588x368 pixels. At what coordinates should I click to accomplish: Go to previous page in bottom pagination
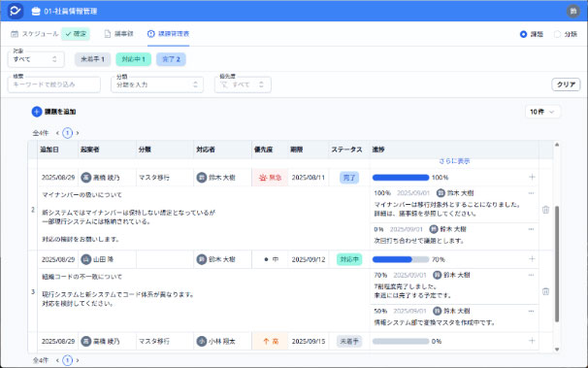[x=57, y=360]
